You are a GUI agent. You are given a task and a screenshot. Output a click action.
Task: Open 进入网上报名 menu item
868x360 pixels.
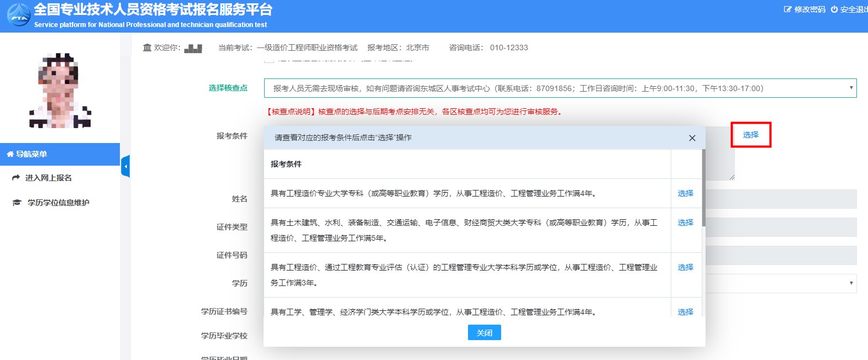(x=49, y=178)
